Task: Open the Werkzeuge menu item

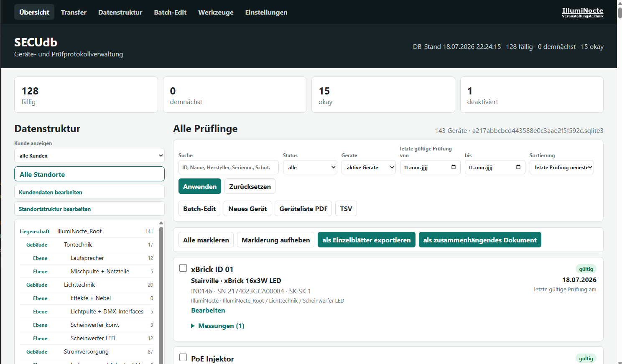Action: [x=216, y=12]
